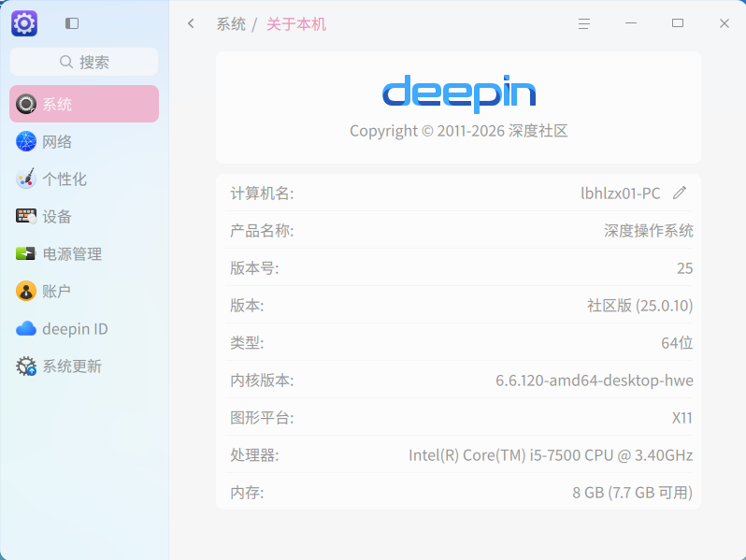The width and height of the screenshot is (746, 560).
Task: Select the 设备 sidebar label
Action: [57, 217]
